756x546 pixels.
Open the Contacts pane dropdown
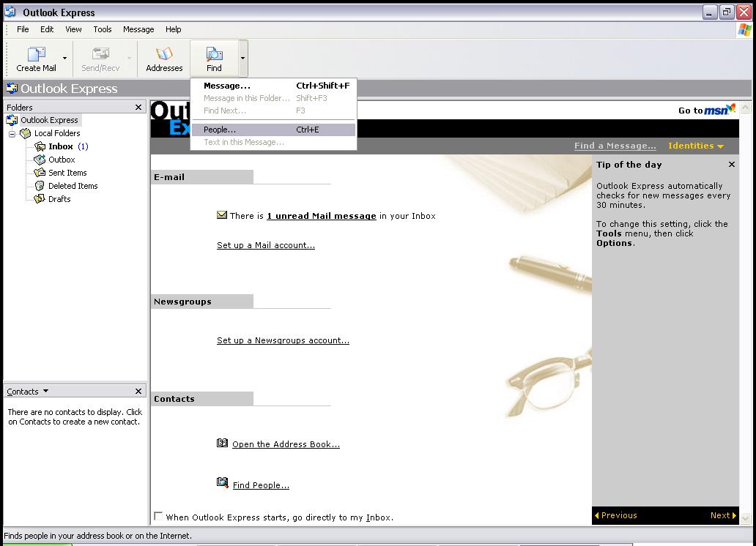click(x=46, y=391)
